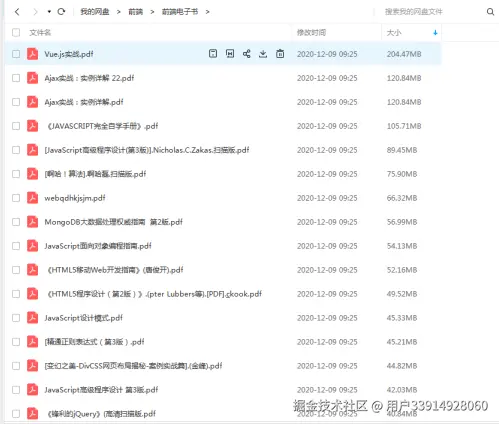Click the 105.71MB size value

(x=404, y=126)
